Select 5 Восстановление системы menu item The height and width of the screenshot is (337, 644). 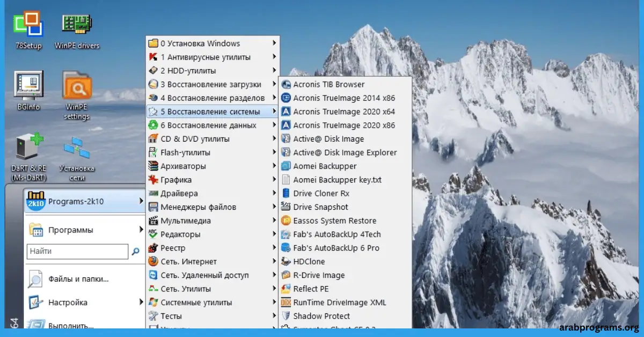[213, 112]
